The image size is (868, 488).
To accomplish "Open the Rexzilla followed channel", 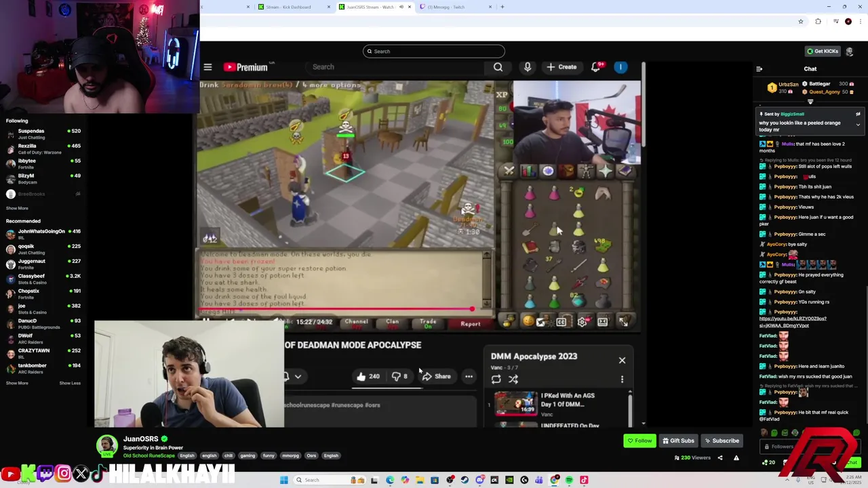I will click(x=43, y=148).
